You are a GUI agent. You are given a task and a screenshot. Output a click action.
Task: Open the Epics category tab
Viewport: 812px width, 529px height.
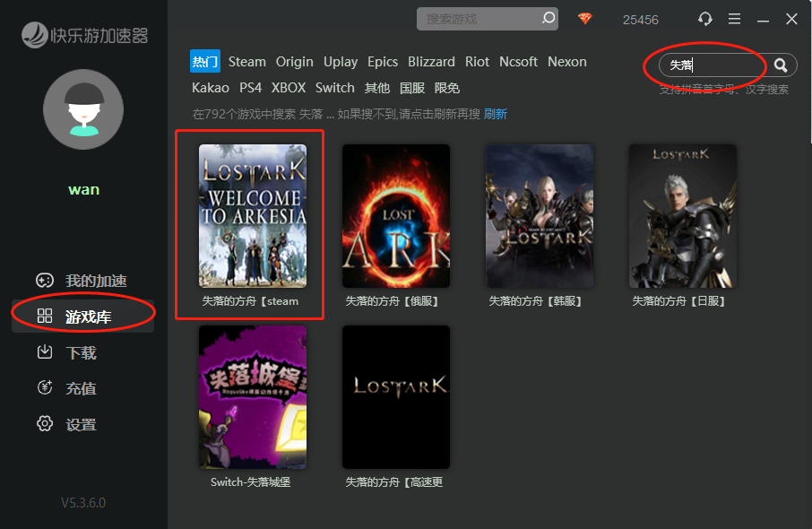point(382,62)
